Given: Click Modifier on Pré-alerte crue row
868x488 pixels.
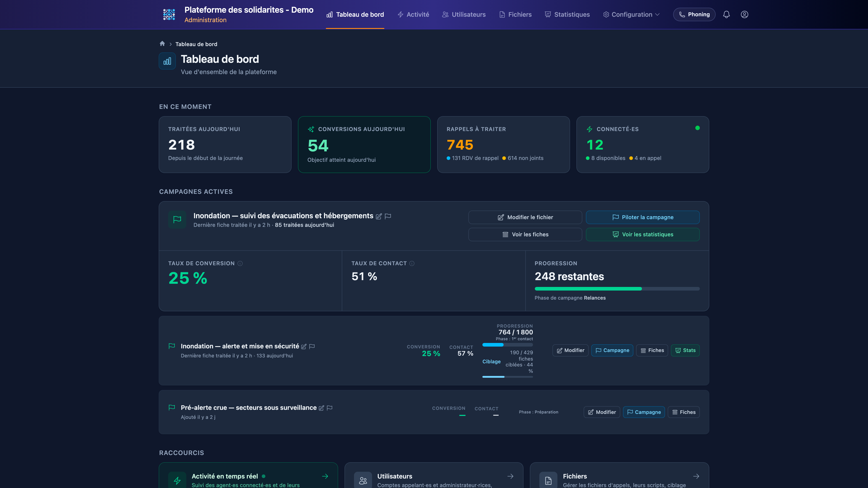Looking at the screenshot, I should 602,412.
